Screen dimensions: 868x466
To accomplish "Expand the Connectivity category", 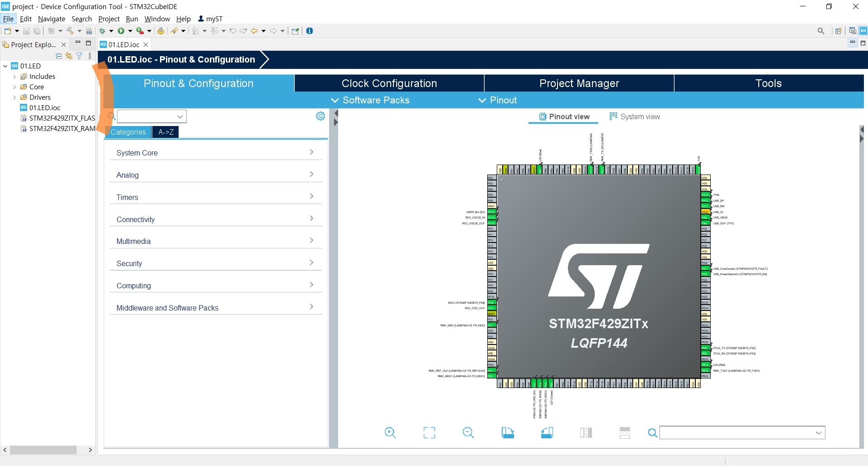I will 216,219.
